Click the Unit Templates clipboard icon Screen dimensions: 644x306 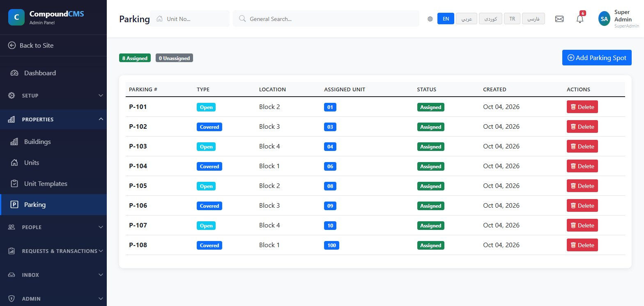(x=14, y=184)
